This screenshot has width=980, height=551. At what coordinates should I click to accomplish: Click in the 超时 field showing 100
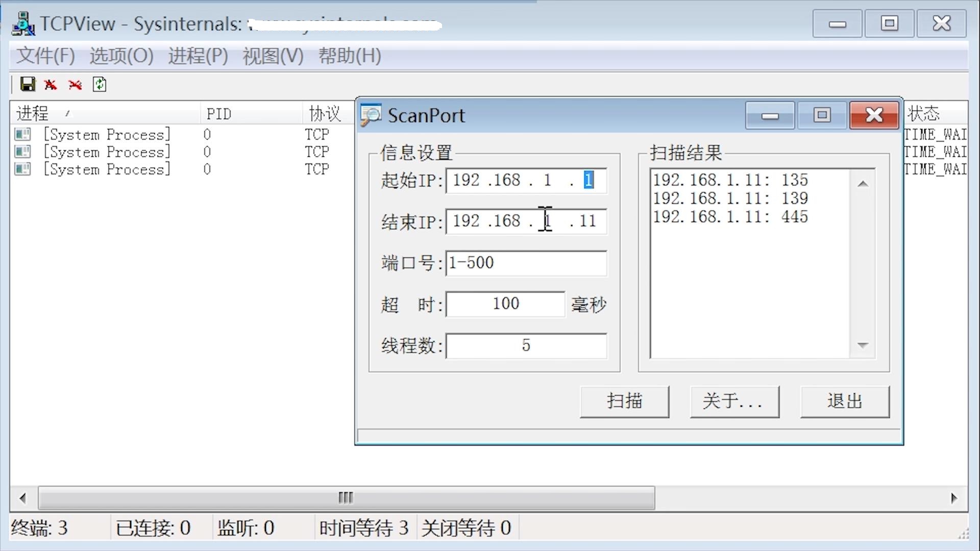(x=505, y=304)
